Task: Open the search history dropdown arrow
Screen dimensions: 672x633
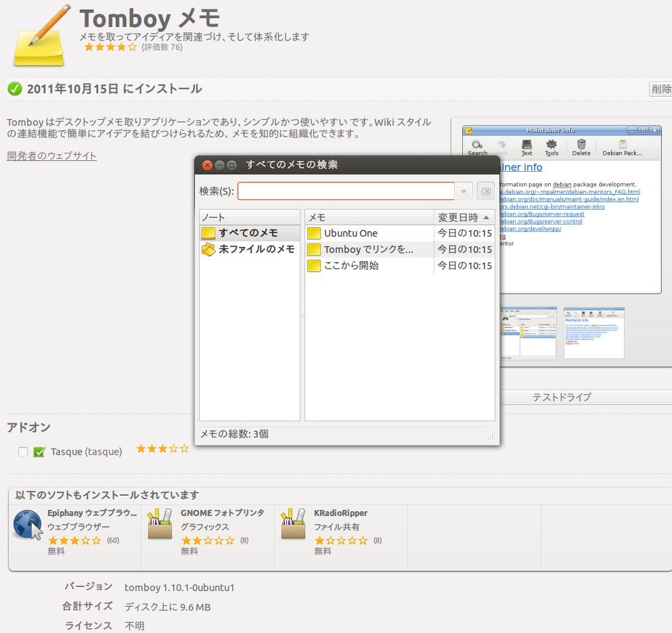Action: 464,191
